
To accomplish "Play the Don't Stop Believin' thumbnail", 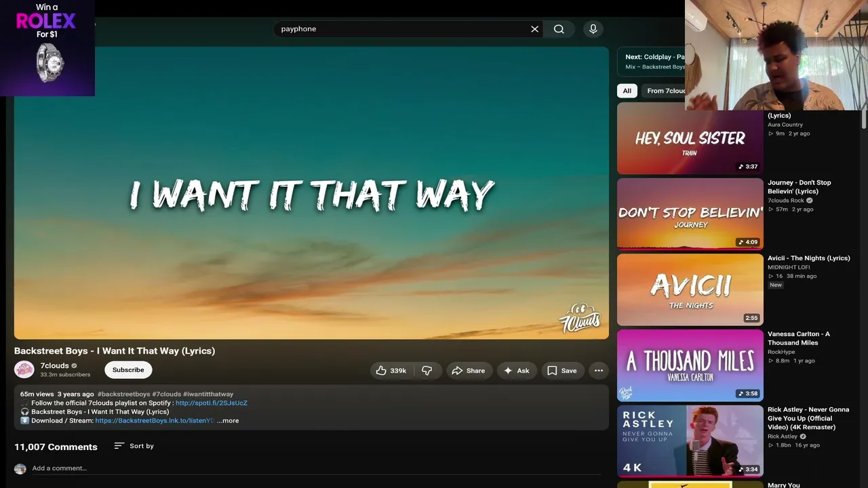I will pyautogui.click(x=690, y=214).
